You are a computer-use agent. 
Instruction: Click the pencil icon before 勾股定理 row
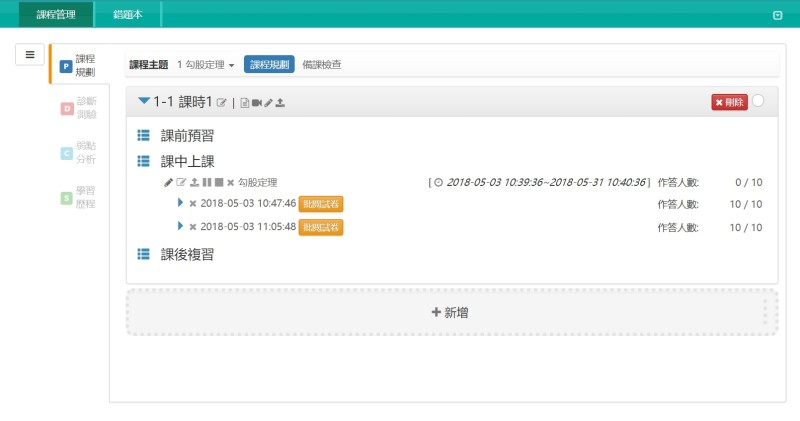pos(168,183)
